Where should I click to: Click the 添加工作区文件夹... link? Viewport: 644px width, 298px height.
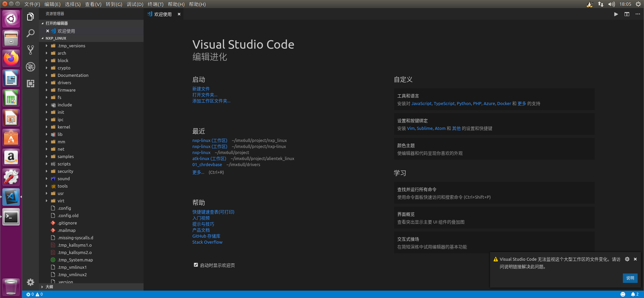(x=211, y=101)
